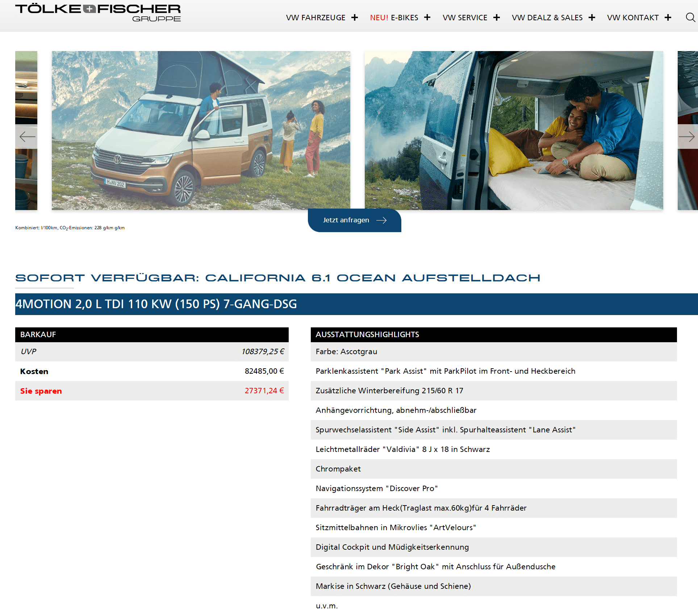Click the Navigationssystem Discover Pro row
Screen dimensions: 698x616
coord(494,489)
